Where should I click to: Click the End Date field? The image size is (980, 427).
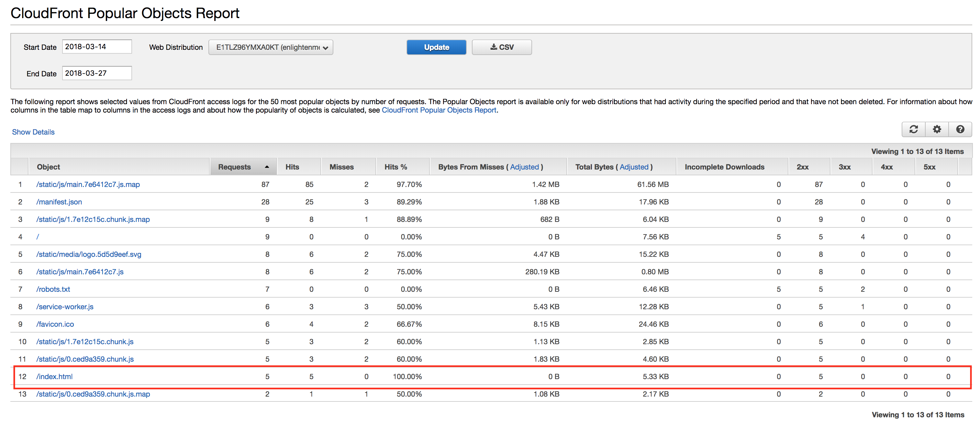pos(97,73)
